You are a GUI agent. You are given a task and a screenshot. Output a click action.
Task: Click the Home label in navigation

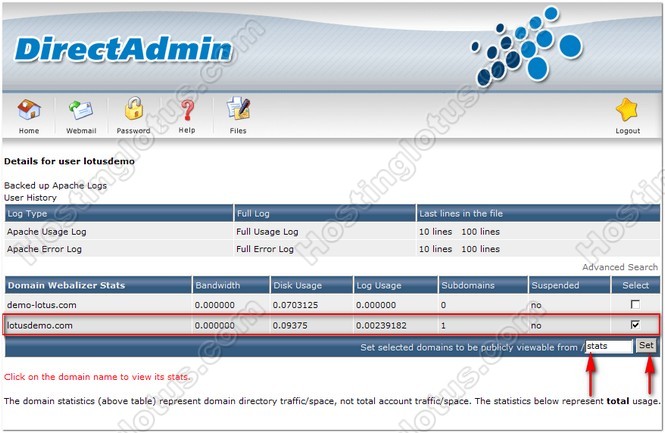(x=29, y=131)
